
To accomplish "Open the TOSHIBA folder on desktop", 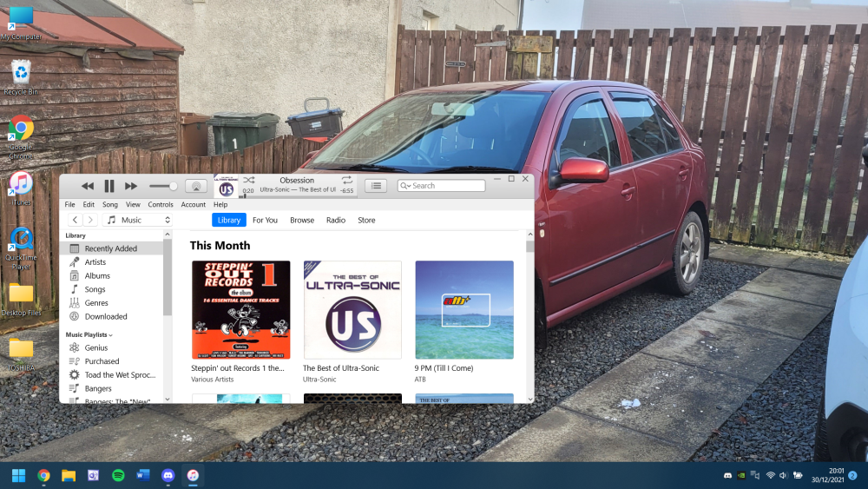I will coord(21,354).
